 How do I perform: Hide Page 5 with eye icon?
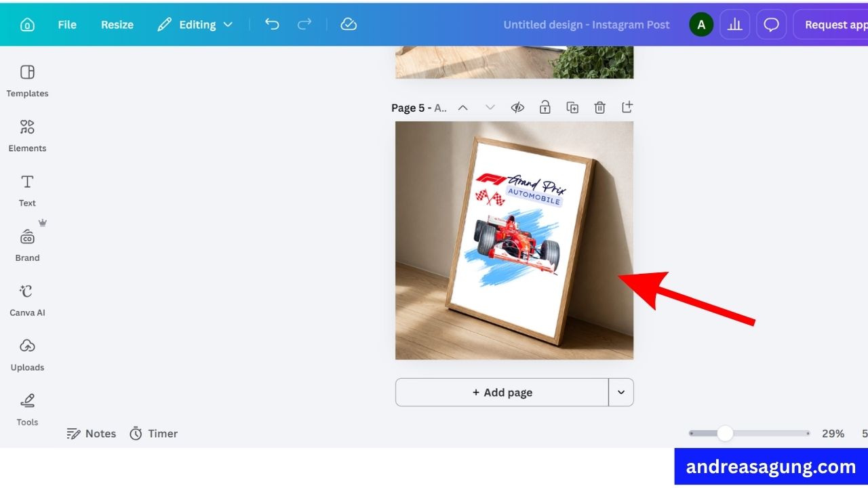tap(517, 107)
